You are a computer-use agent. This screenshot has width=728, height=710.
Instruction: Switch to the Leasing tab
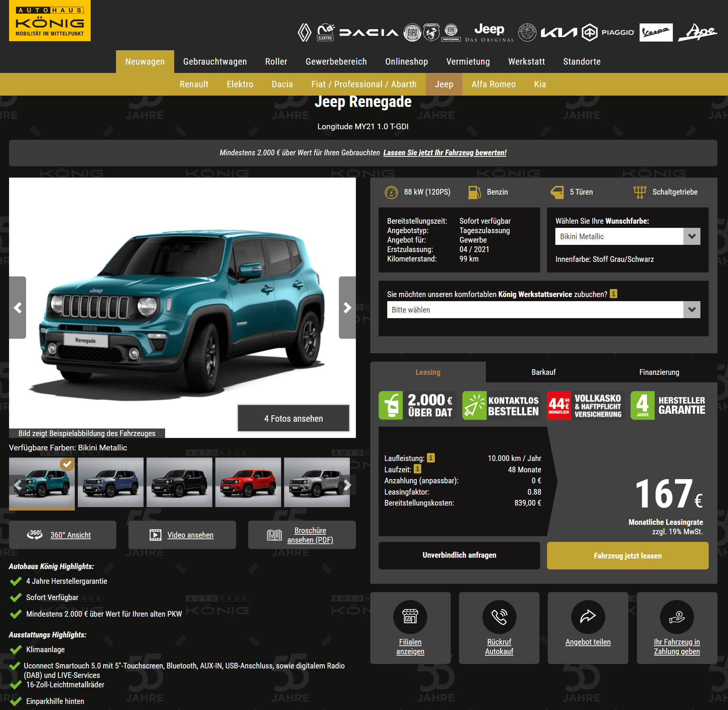[428, 372]
